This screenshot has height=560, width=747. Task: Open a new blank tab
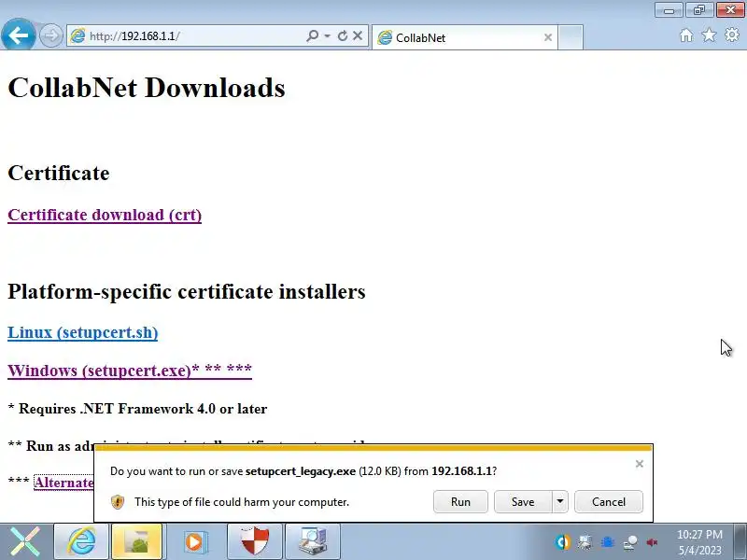571,37
